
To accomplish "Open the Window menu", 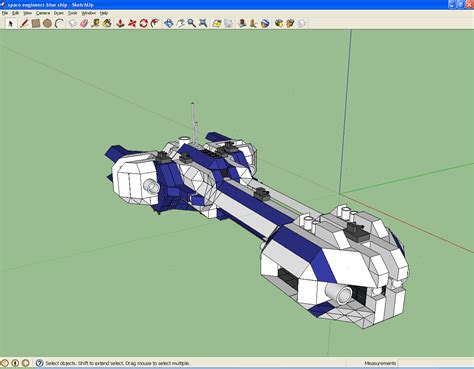I will (89, 13).
